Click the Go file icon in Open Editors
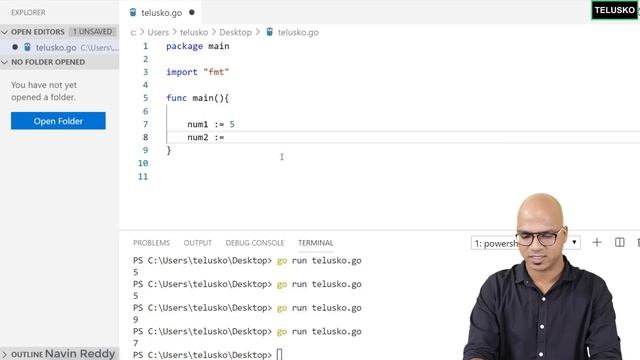The image size is (640, 360). point(27,47)
